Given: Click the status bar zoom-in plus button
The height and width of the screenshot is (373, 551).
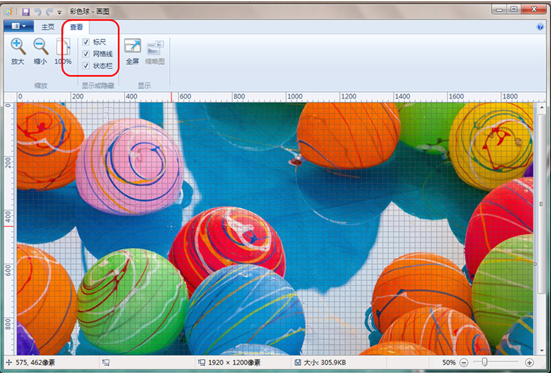Looking at the screenshot, I should click(x=529, y=362).
